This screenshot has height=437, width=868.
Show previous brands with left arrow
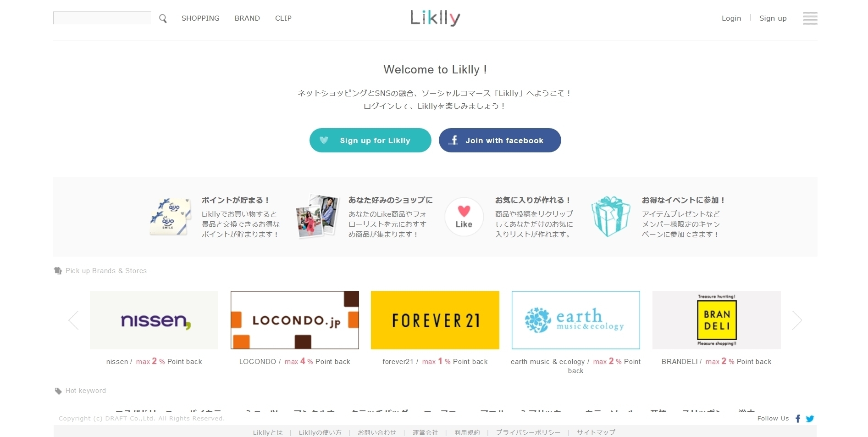click(73, 320)
